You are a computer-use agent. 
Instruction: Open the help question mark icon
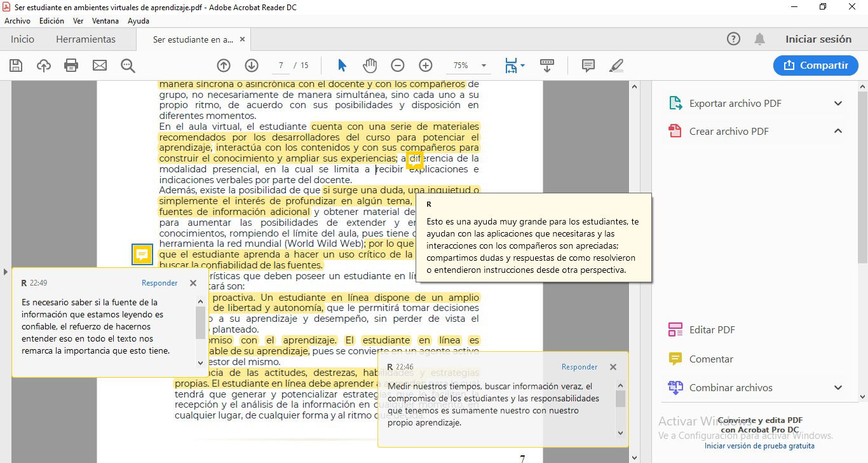(x=733, y=39)
